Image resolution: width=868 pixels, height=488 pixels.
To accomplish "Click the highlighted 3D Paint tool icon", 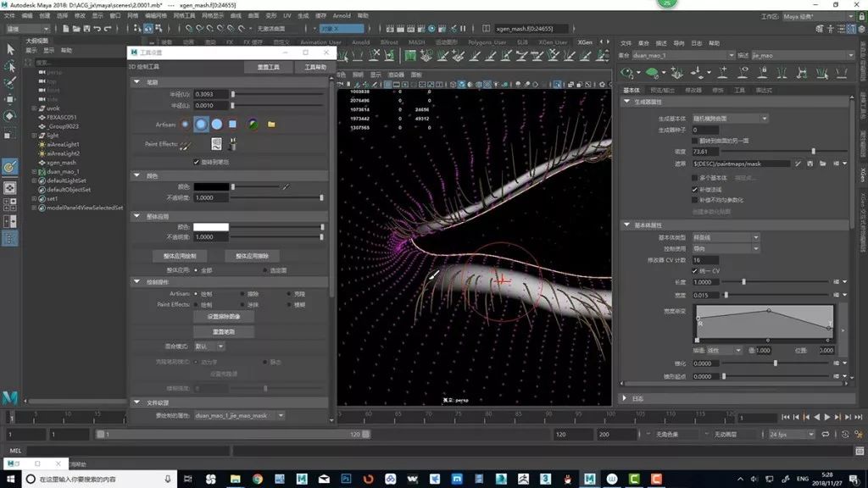I will (10, 167).
